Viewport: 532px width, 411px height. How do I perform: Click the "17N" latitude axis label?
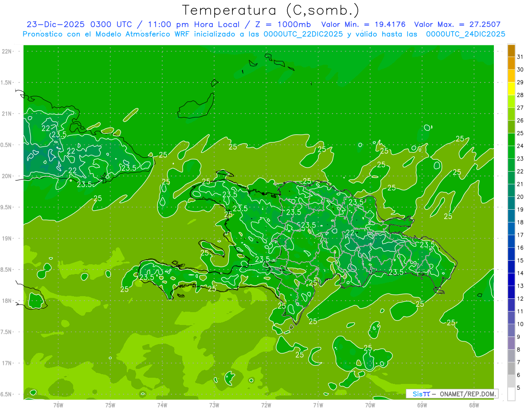pos(7,364)
